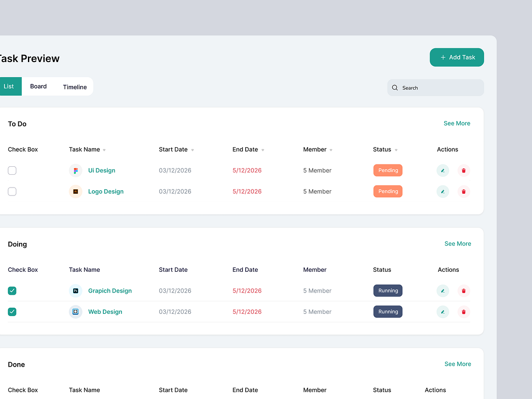Open the Grapich Design task link
Screen dimensions: 532x399
[x=110, y=291]
